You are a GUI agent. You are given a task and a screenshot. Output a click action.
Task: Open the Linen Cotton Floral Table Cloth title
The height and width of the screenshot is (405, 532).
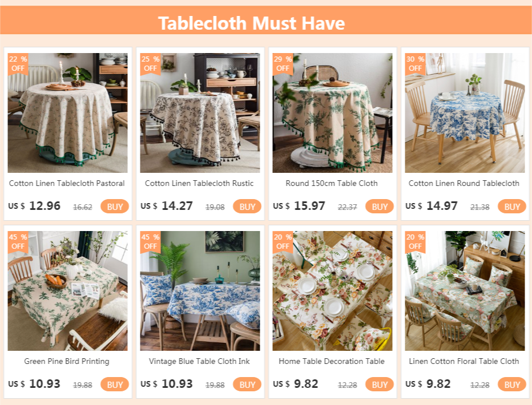click(x=464, y=361)
